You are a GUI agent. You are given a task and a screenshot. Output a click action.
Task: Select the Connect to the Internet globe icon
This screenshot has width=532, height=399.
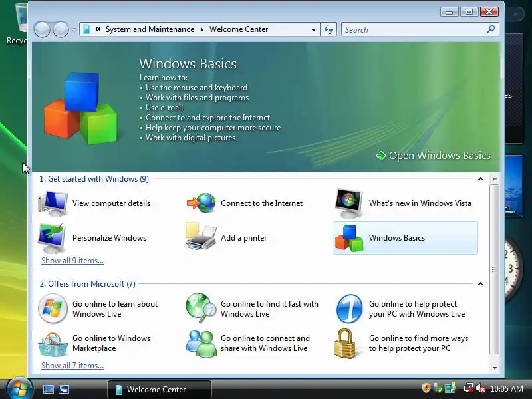click(x=201, y=203)
